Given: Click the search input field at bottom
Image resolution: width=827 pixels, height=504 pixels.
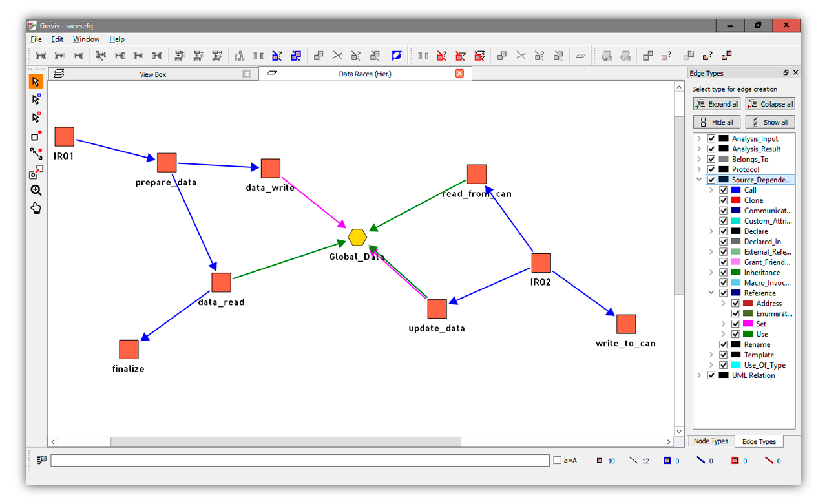Looking at the screenshot, I should click(x=300, y=461).
